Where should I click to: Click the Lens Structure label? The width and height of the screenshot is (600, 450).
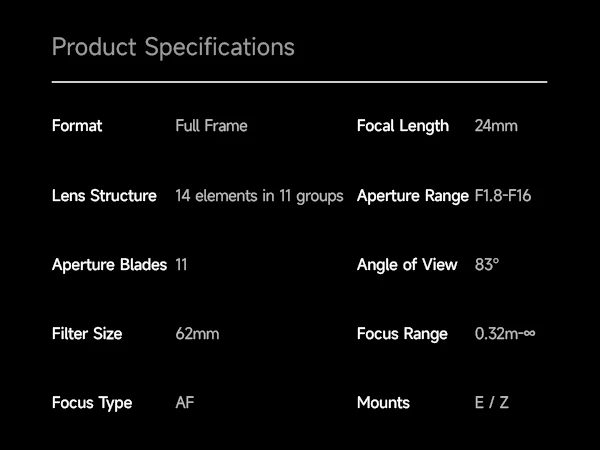(104, 196)
